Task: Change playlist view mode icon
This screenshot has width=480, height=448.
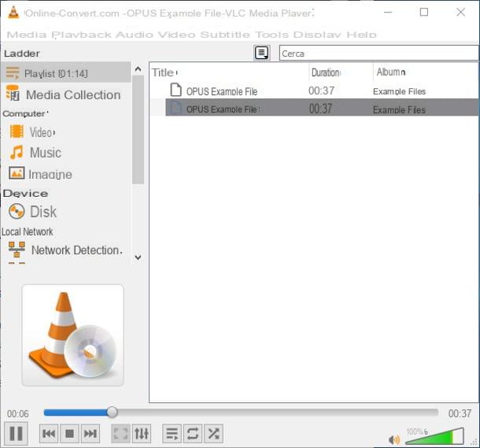Action: (262, 54)
